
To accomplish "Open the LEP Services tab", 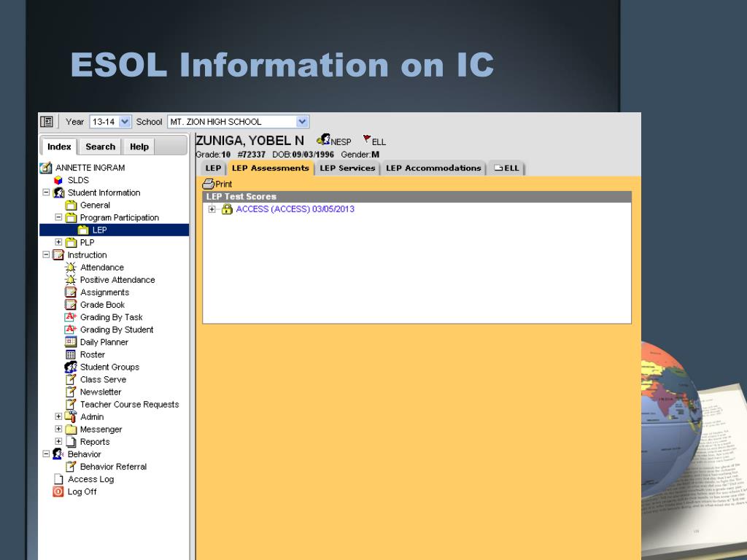I will 347,168.
